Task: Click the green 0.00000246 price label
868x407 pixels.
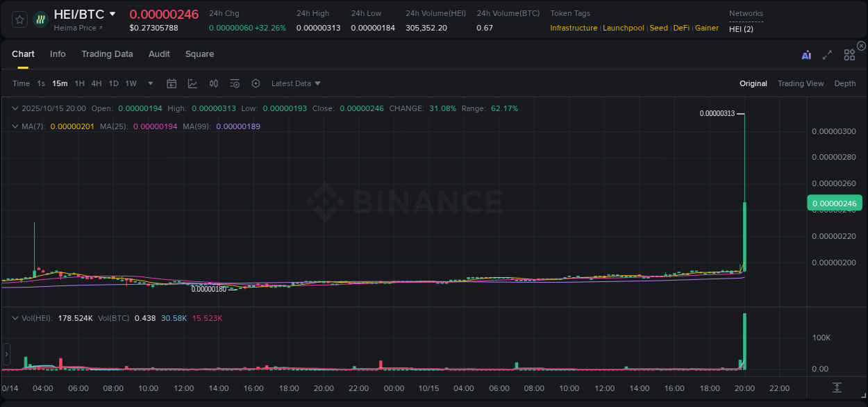Action: [x=836, y=202]
